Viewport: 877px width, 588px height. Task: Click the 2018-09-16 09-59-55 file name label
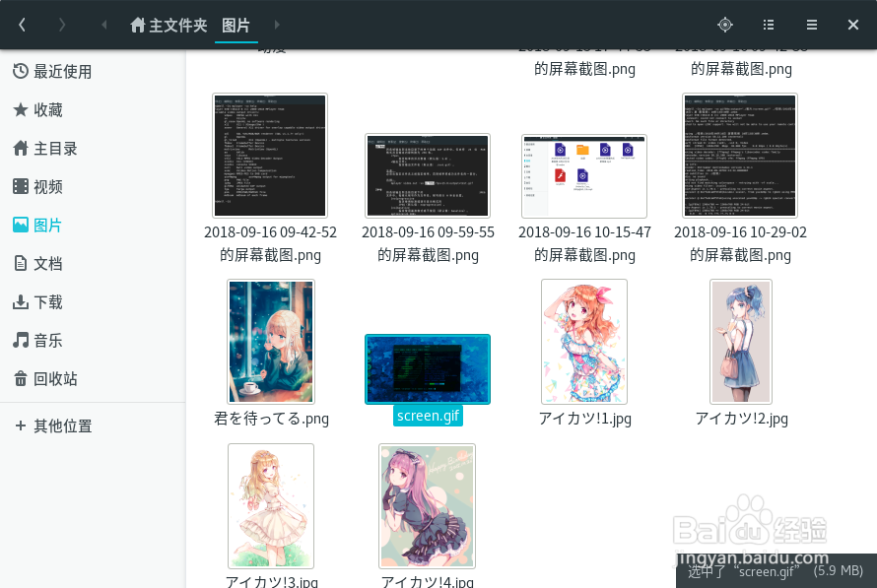(x=428, y=243)
